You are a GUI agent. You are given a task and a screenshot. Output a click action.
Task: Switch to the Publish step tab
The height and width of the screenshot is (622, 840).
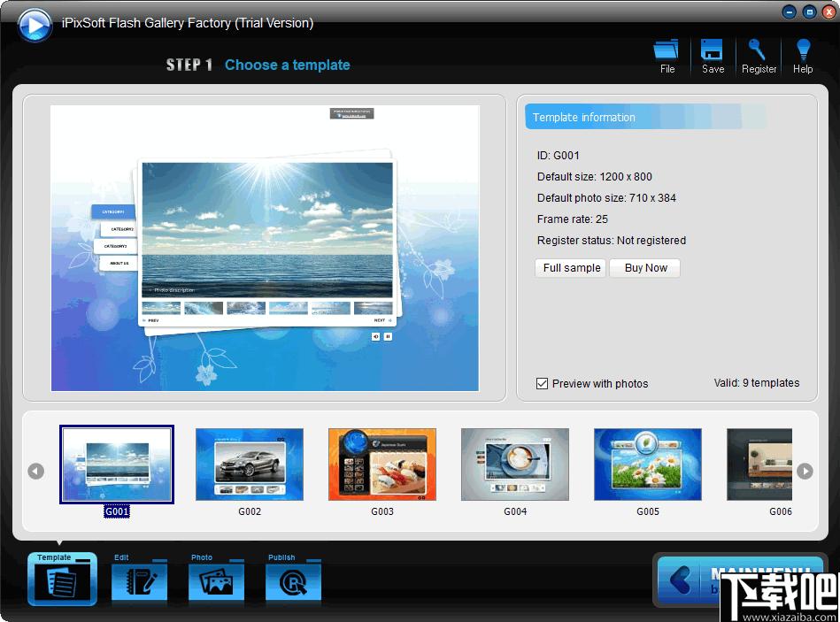pos(294,580)
